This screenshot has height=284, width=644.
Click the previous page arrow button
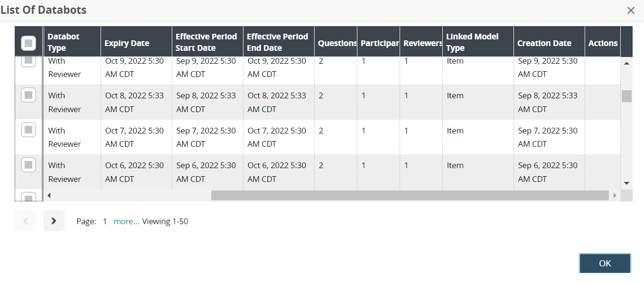(x=25, y=221)
